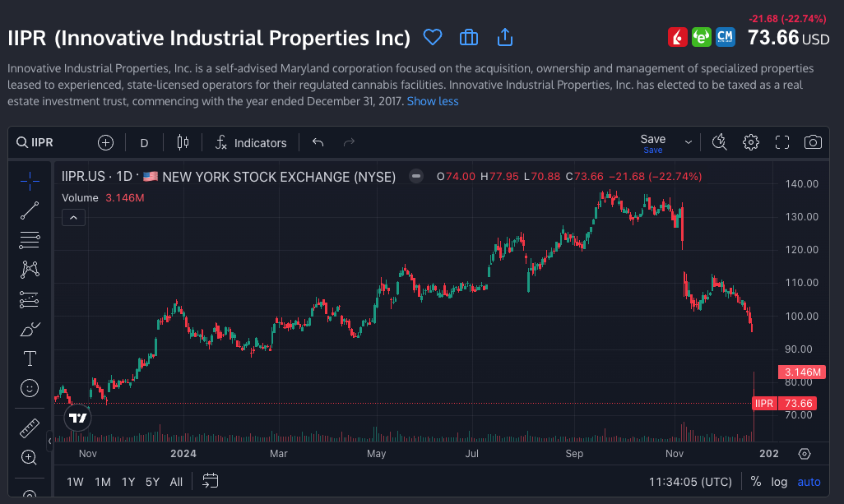
Task: Collapse the drawing toolbar side arrow
Action: [x=49, y=441]
